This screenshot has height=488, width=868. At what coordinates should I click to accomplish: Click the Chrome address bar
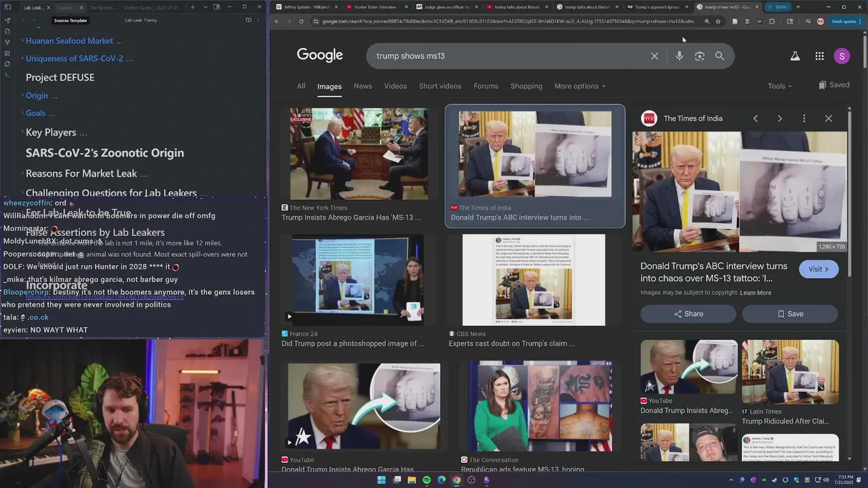(509, 21)
